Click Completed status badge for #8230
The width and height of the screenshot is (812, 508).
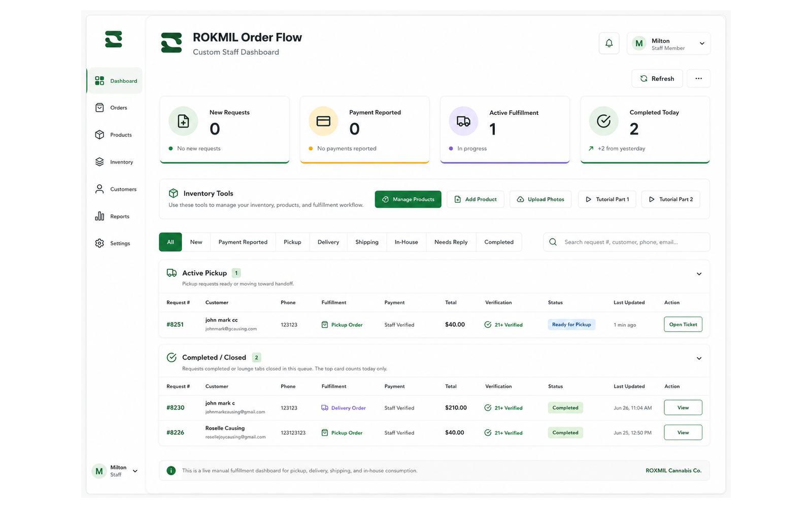point(565,407)
